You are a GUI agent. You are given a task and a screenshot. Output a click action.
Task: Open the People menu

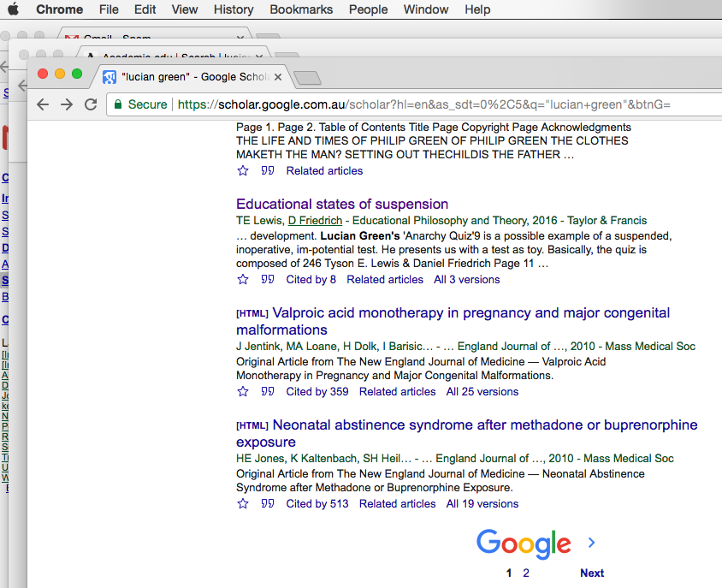[x=368, y=9]
